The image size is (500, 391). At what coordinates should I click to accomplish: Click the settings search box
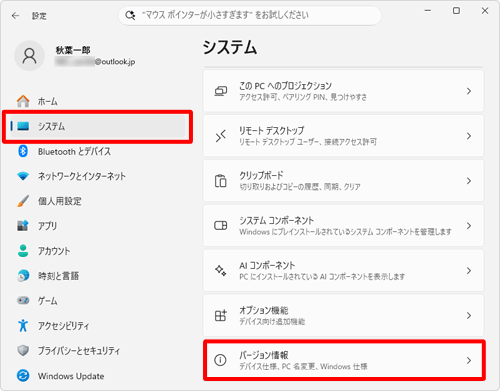click(250, 15)
